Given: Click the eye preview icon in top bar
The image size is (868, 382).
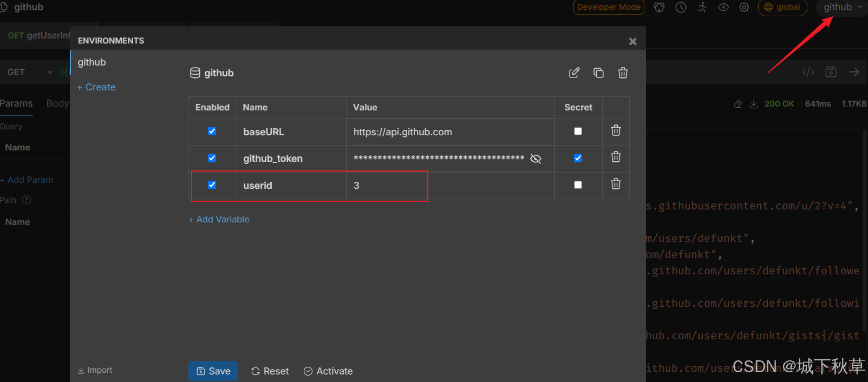Looking at the screenshot, I should pyautogui.click(x=723, y=7).
